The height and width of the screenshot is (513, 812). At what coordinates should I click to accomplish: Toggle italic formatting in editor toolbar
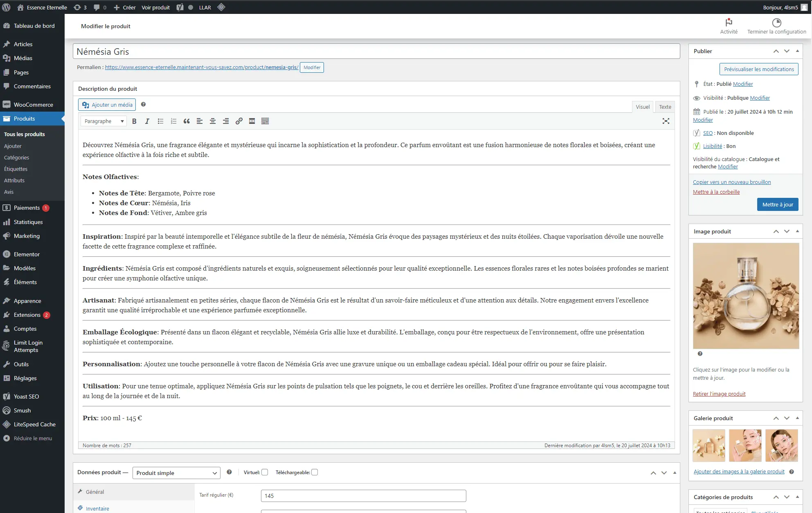(x=147, y=121)
